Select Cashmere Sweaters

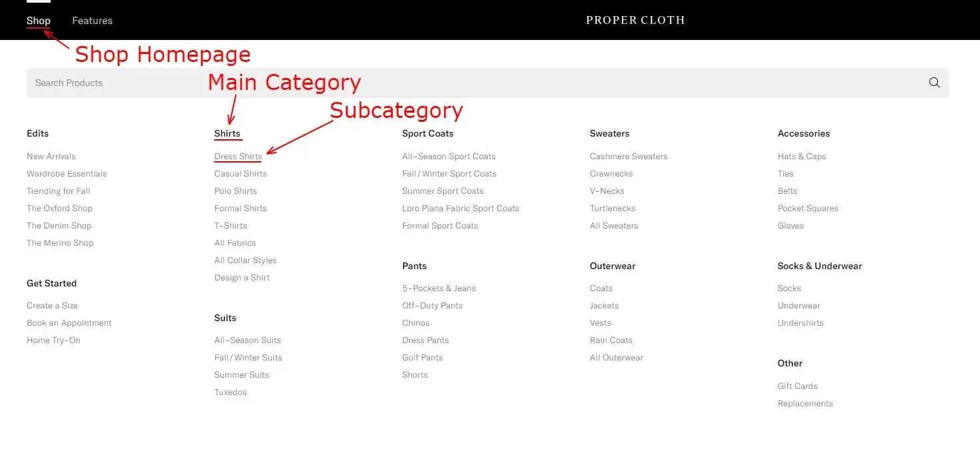coord(628,156)
